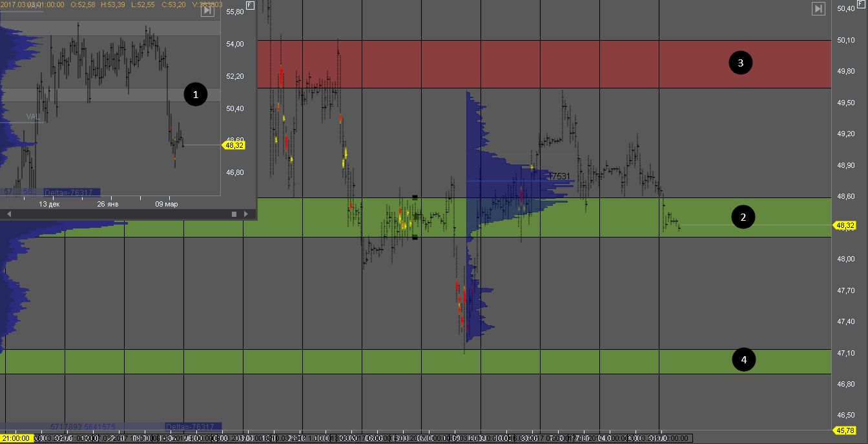868x444 pixels.
Task: Click the 17531 volume label
Action: point(559,176)
